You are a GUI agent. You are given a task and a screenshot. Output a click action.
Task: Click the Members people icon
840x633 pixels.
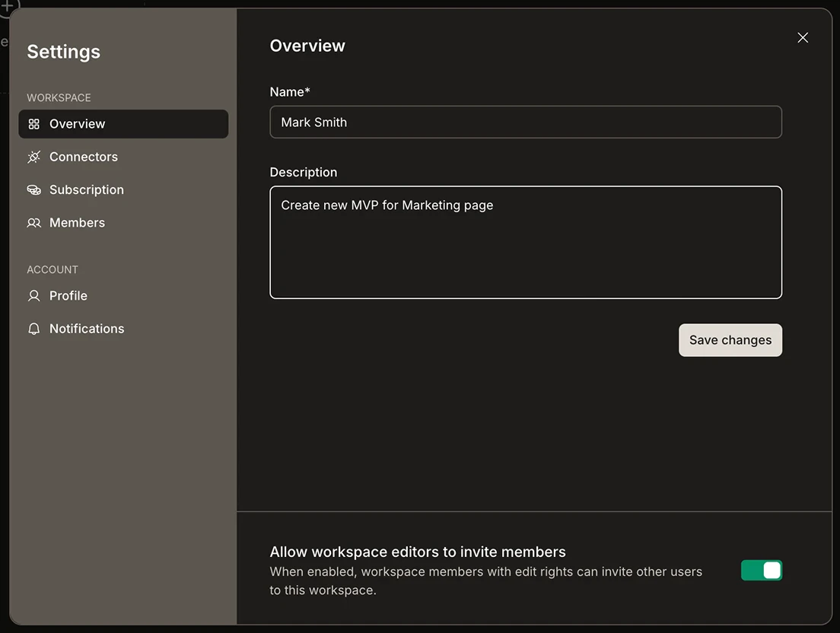tap(35, 222)
